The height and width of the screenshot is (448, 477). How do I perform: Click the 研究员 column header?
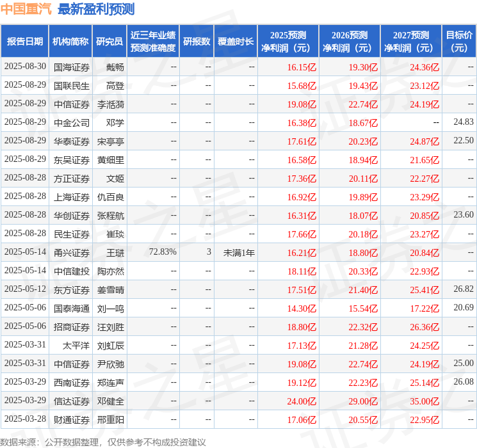coord(109,42)
